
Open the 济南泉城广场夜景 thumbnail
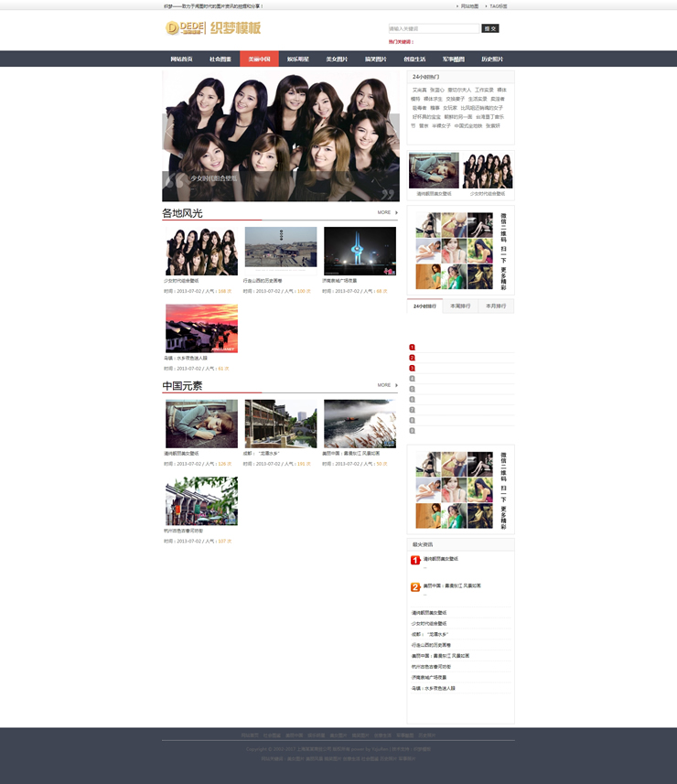coord(360,252)
